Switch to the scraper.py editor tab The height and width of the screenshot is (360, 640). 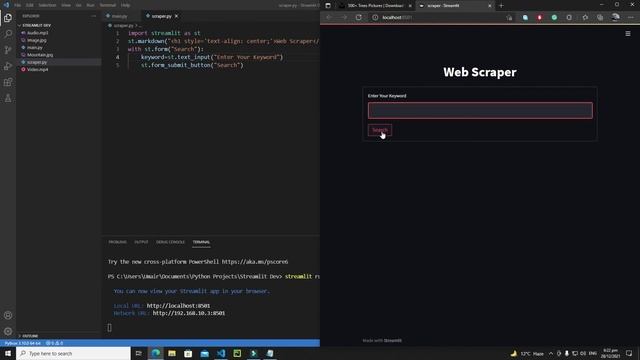pos(161,16)
